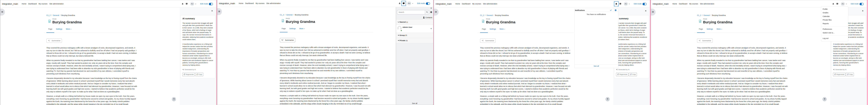Open C1_2 breadcrumb in the messaging drawer screen
This screenshot has height=105, width=868.
(x=282, y=15)
